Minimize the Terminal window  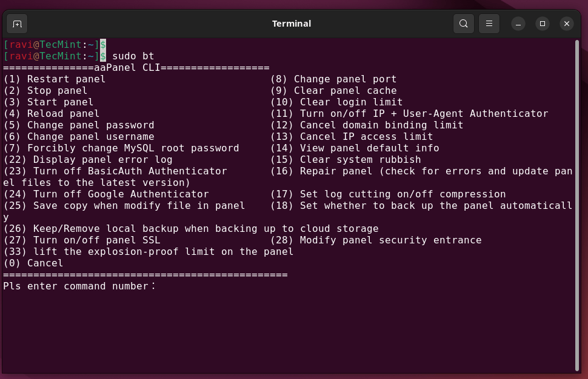[518, 24]
